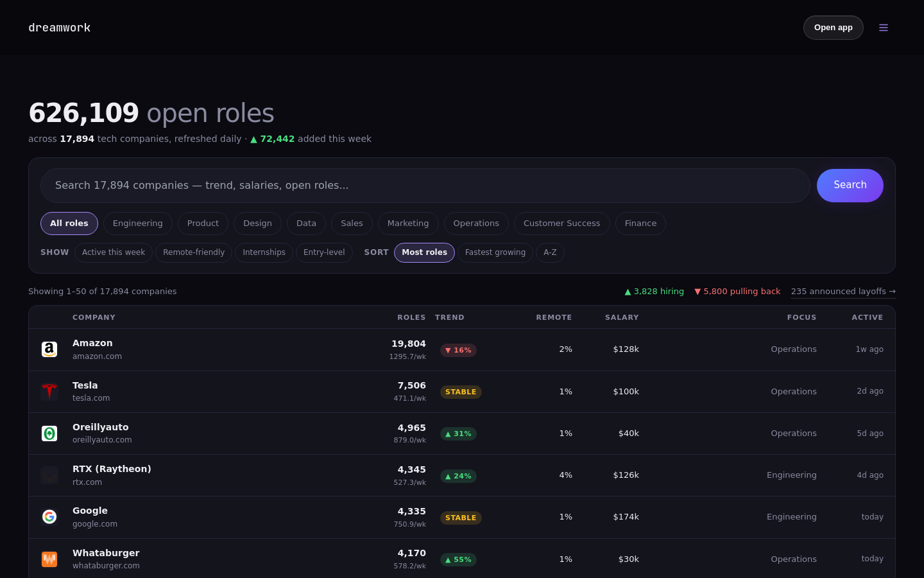Click the amazon.com domain text
The image size is (924, 578).
click(x=97, y=356)
